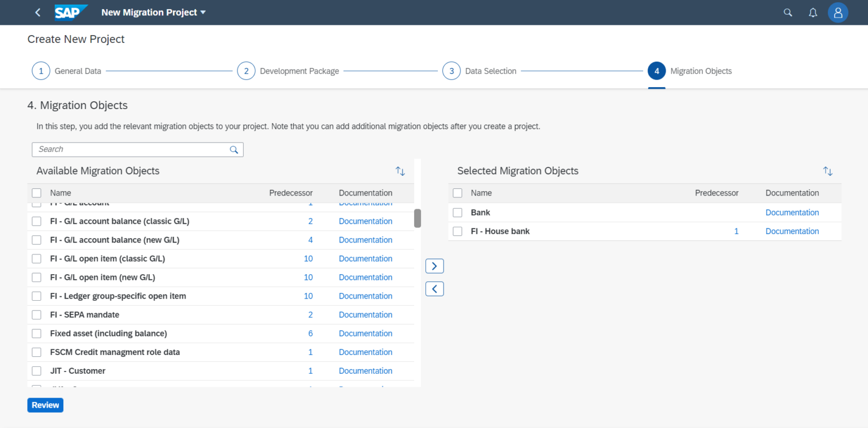Open global search with the magnifier icon
This screenshot has height=428, width=868.
787,12
